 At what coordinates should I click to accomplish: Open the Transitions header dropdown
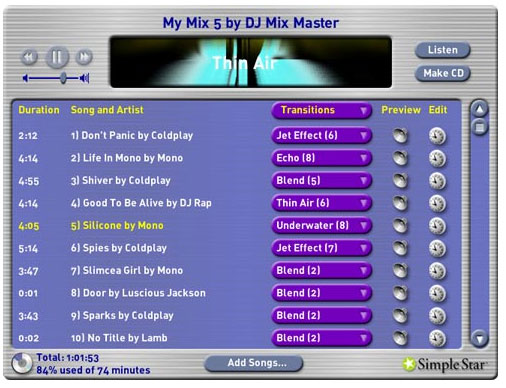(321, 110)
